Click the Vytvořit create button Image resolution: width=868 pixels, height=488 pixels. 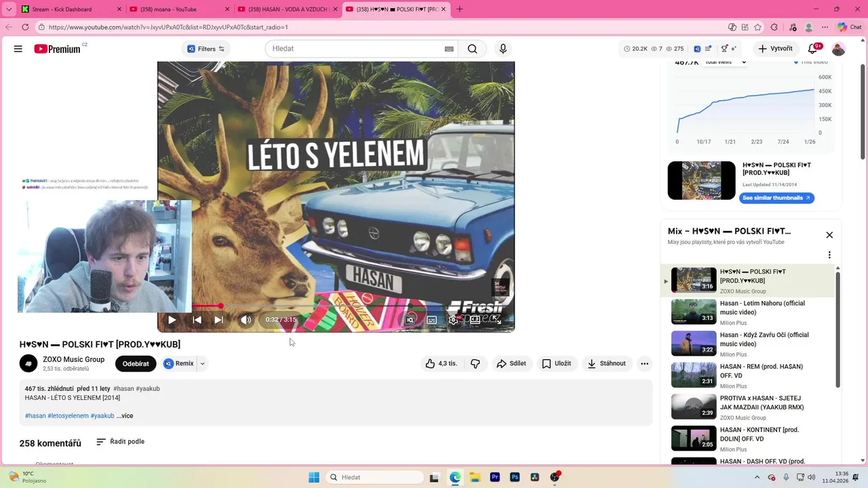tap(776, 49)
